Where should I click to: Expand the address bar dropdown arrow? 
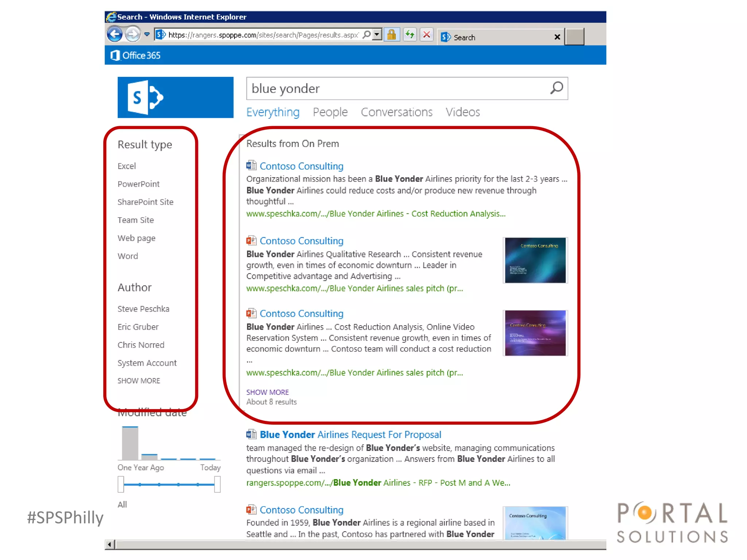[378, 35]
